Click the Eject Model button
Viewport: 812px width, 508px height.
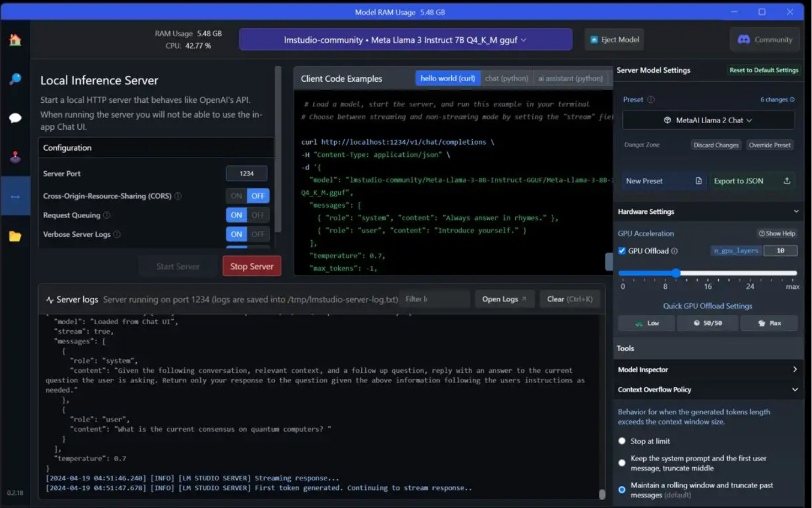point(615,40)
